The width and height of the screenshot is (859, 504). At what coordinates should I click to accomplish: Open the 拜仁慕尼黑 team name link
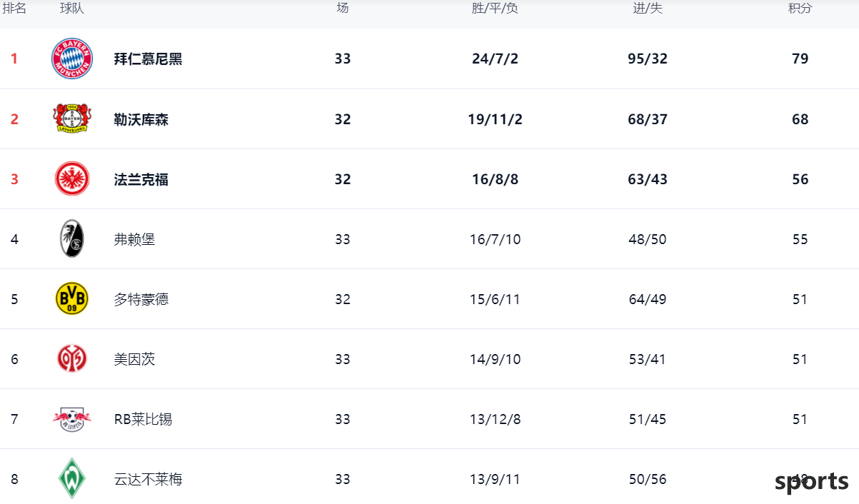point(149,59)
